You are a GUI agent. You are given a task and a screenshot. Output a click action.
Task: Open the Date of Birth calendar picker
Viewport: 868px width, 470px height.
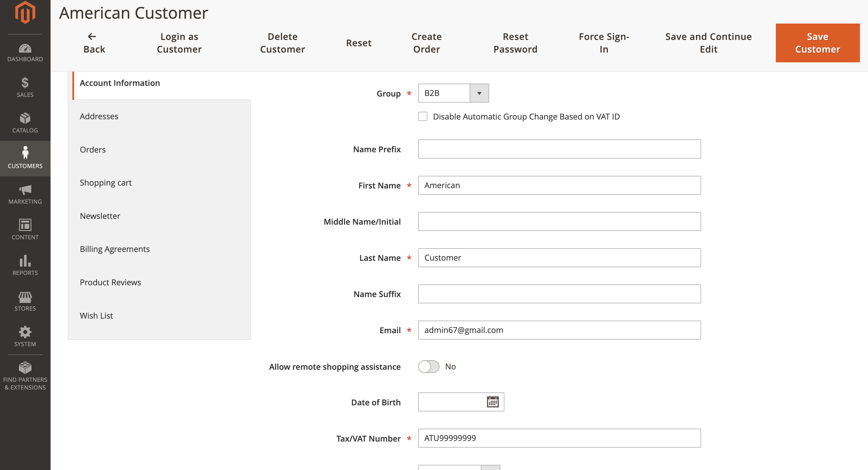coord(492,402)
